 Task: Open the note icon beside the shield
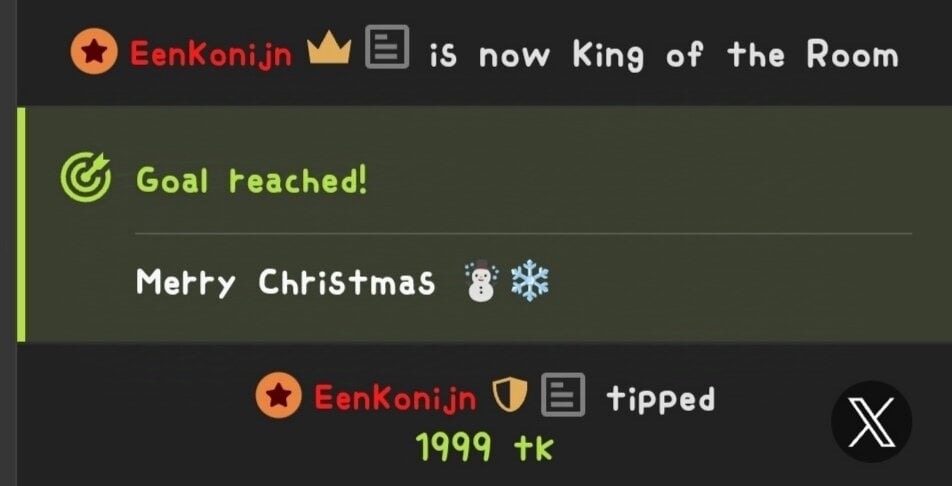pos(563,394)
